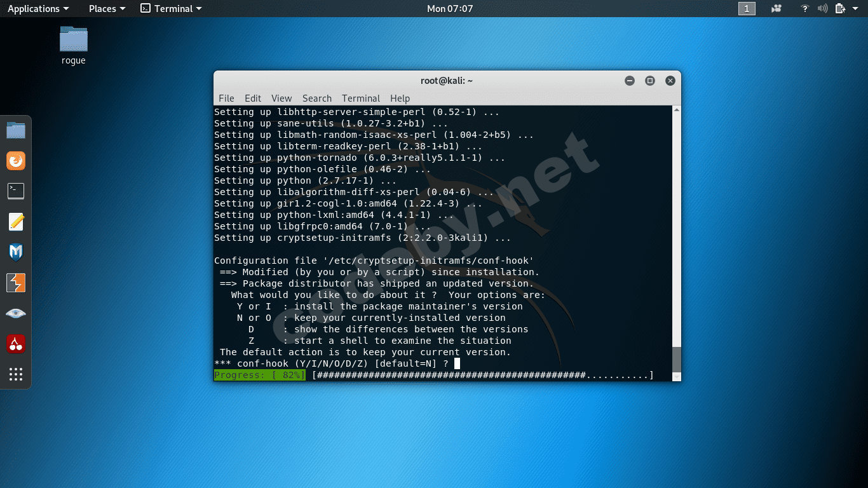This screenshot has width=868, height=488.
Task: Select the rogue folder on the desktop
Action: click(x=74, y=46)
